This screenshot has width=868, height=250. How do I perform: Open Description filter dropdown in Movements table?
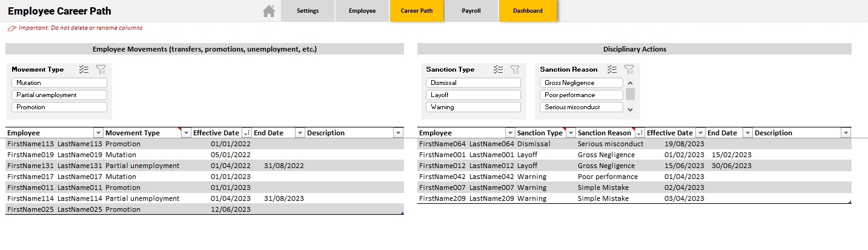coord(398,133)
